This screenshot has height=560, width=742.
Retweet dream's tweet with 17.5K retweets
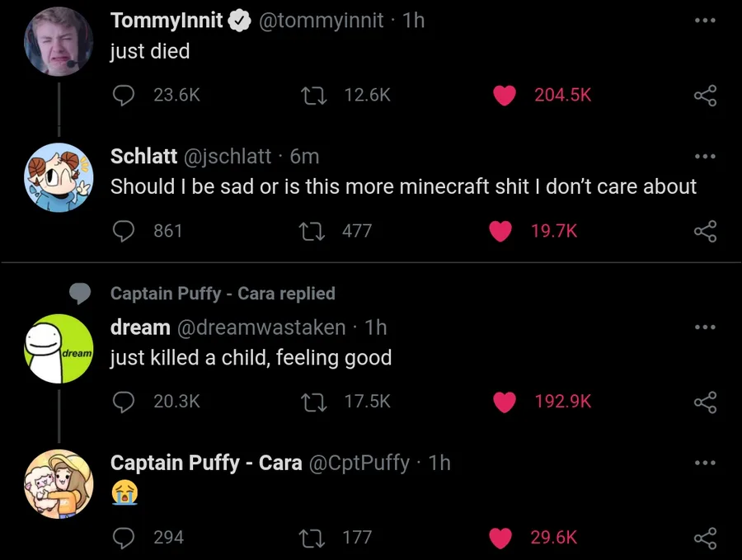click(x=313, y=402)
